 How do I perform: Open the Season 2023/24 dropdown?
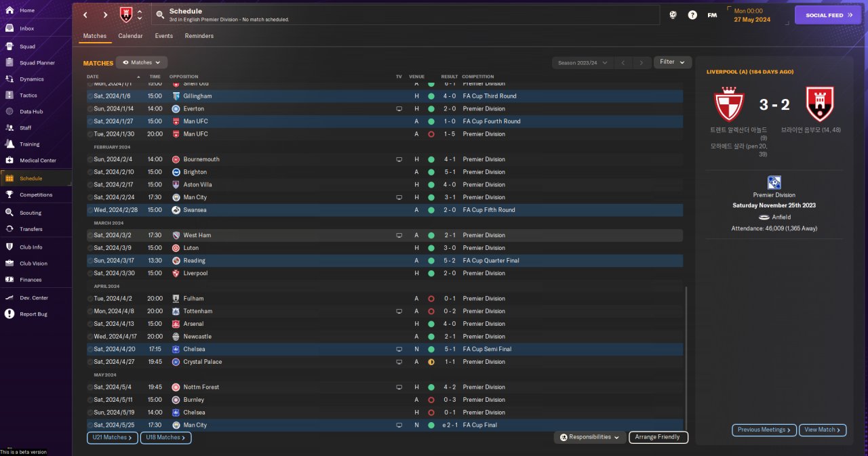[x=583, y=62]
